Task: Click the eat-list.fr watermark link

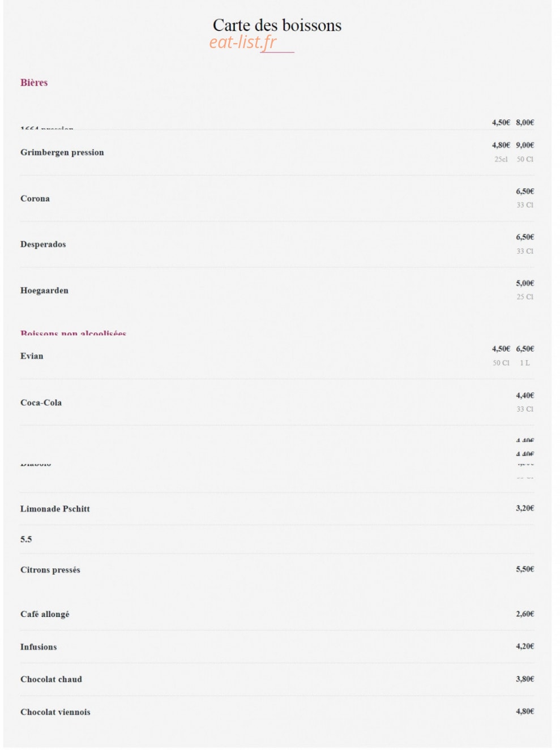Action: click(243, 42)
